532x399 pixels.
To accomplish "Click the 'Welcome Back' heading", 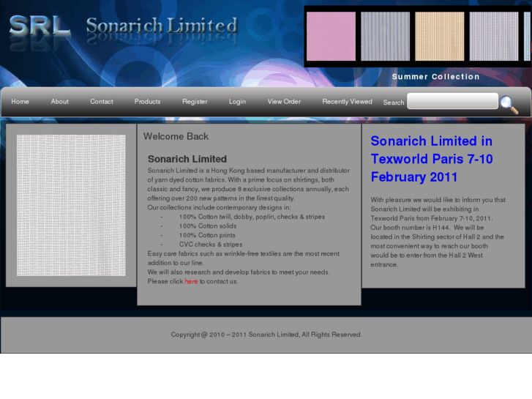I will point(176,136).
